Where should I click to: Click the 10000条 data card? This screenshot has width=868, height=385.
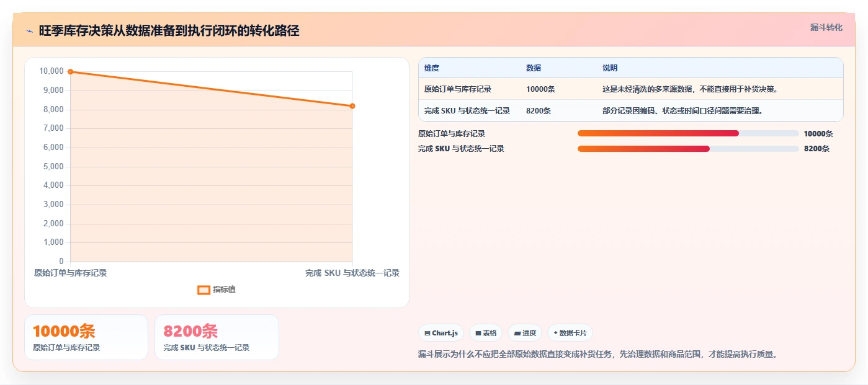(86, 337)
